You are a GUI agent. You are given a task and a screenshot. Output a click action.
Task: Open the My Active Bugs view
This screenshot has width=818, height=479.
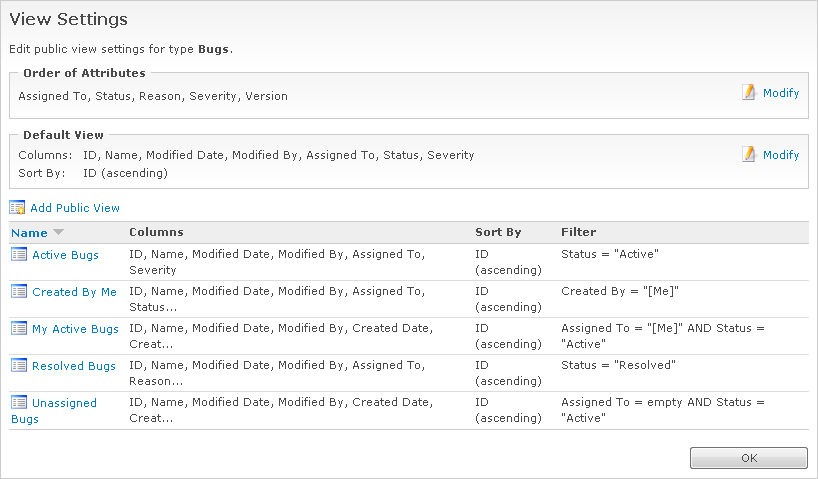75,329
